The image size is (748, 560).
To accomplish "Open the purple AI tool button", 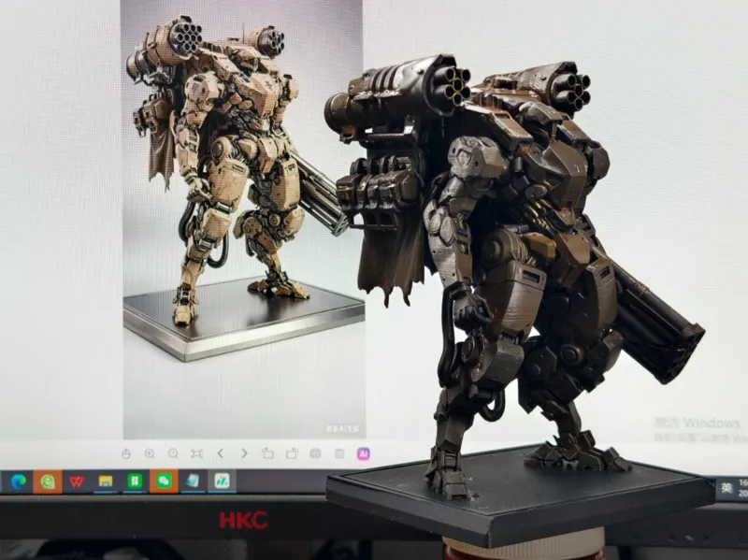I will point(364,453).
